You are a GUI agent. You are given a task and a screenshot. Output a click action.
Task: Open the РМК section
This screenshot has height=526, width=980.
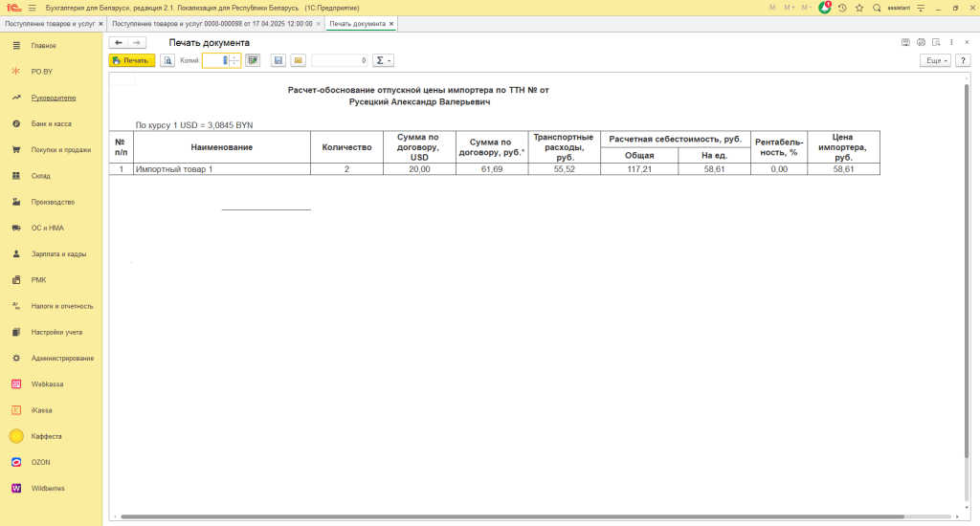[x=38, y=280]
